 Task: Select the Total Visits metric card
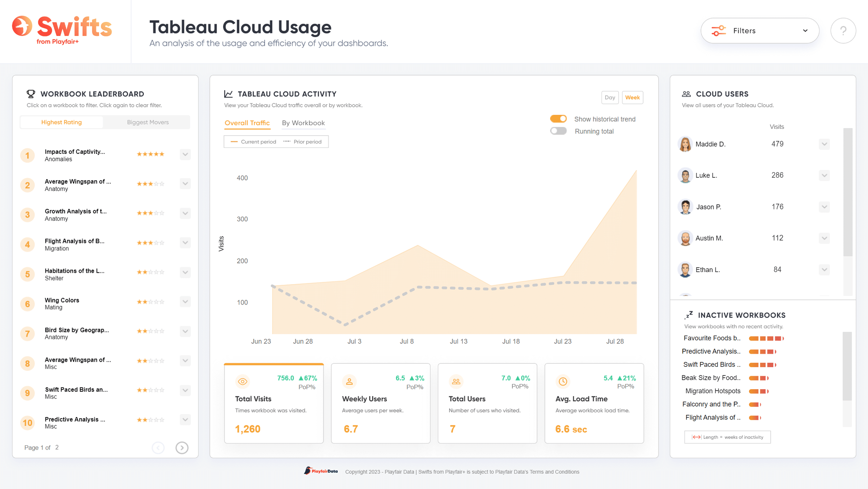(274, 403)
